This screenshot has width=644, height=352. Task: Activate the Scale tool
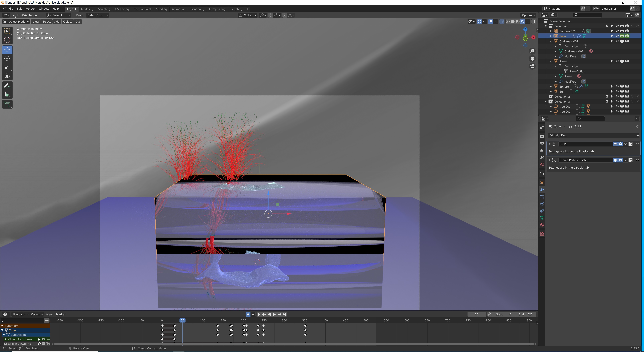pyautogui.click(x=7, y=67)
